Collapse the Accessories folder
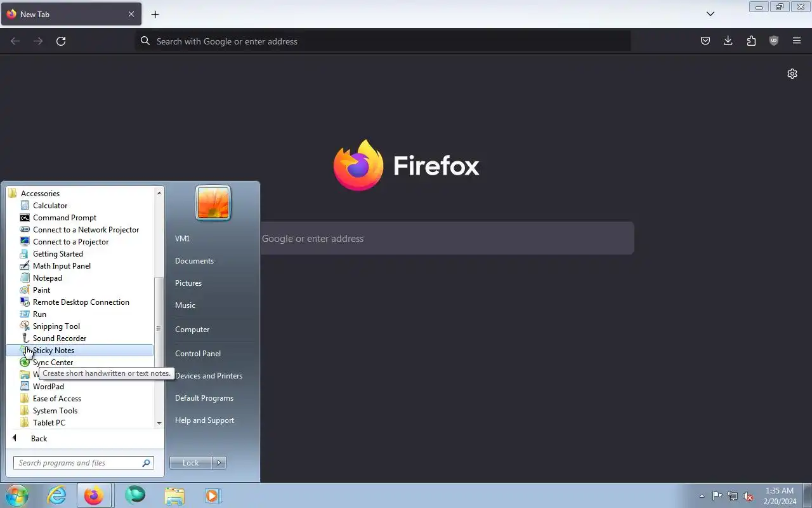This screenshot has width=812, height=508. coord(40,194)
